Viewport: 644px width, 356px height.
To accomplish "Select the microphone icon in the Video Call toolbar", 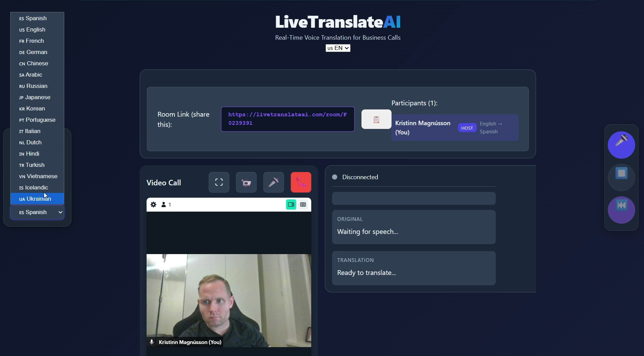I will tap(273, 182).
